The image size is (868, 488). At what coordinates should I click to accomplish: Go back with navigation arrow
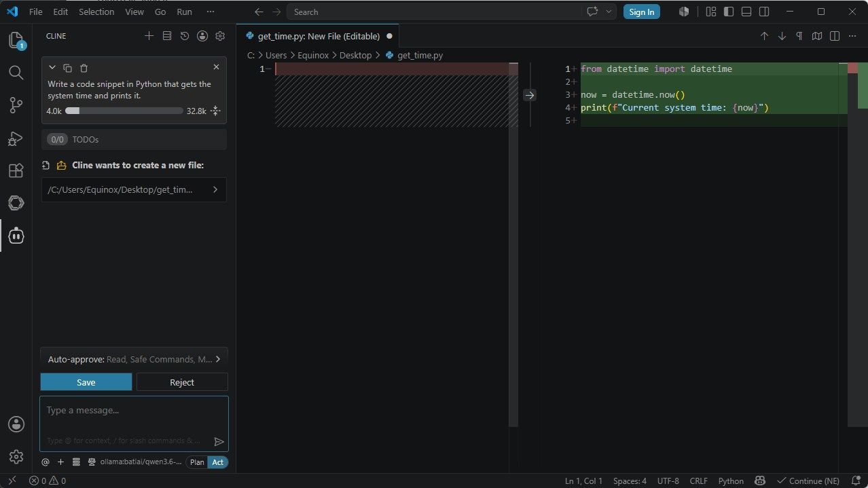tap(259, 12)
